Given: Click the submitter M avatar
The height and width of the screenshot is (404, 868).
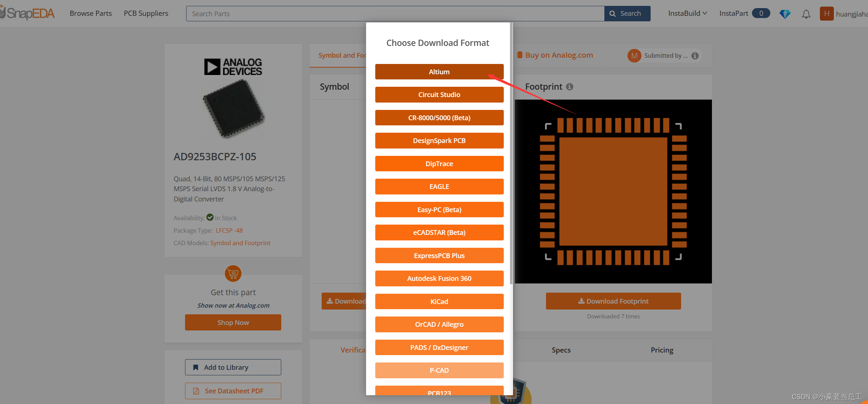Looking at the screenshot, I should [x=634, y=56].
